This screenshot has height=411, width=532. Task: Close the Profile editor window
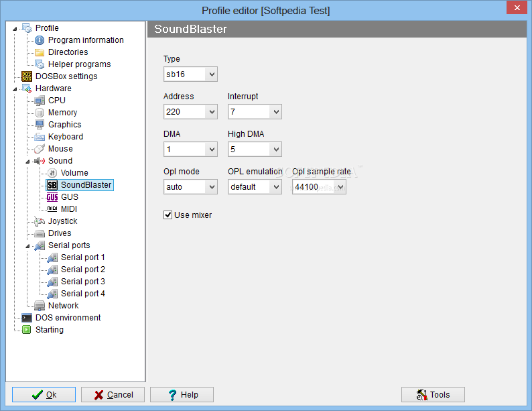[x=517, y=7]
